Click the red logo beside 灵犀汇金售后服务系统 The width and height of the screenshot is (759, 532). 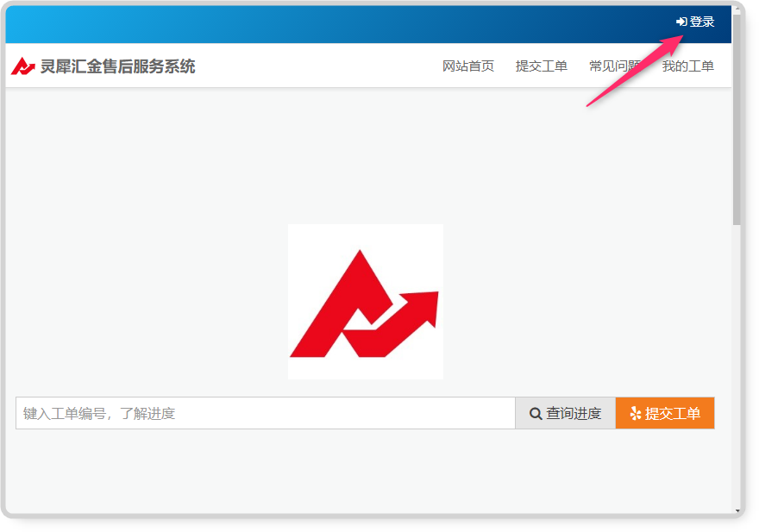pos(22,66)
